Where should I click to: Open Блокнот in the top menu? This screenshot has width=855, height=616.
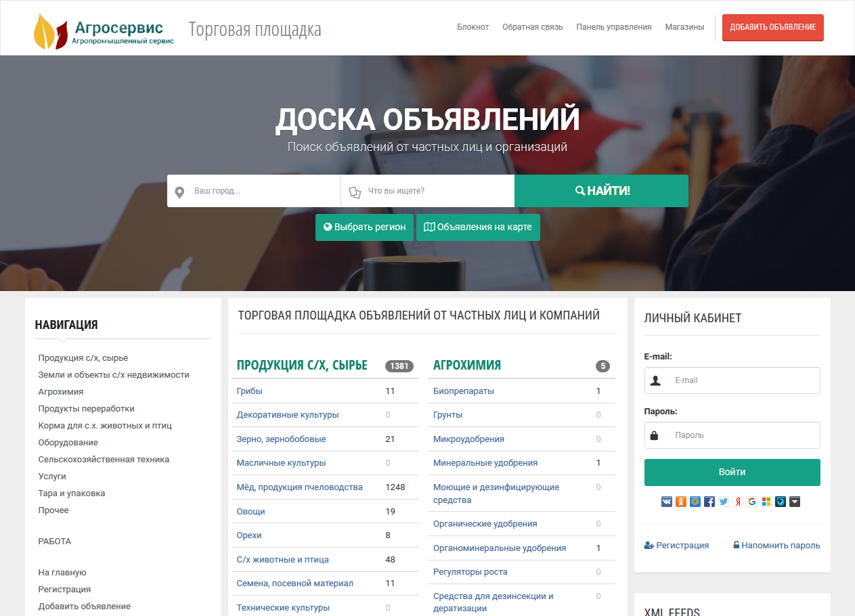pyautogui.click(x=473, y=27)
